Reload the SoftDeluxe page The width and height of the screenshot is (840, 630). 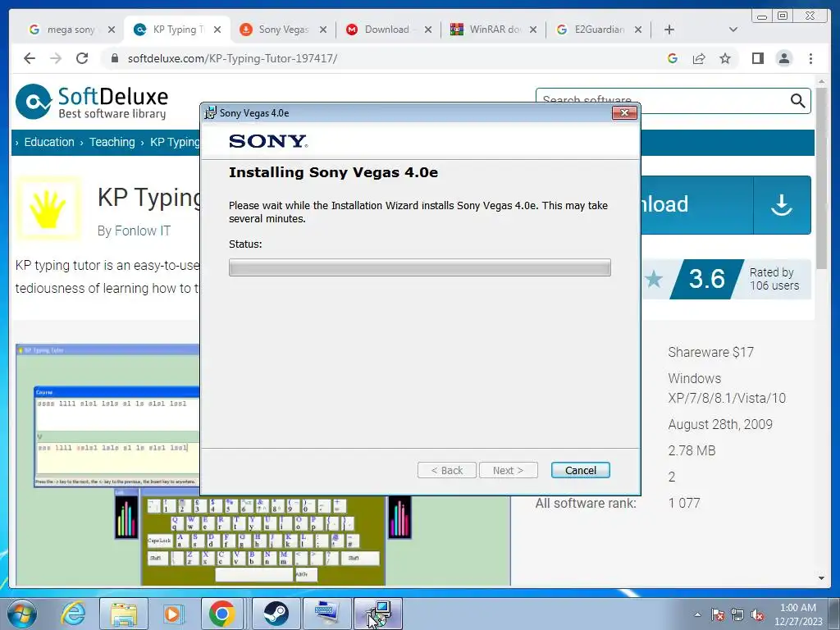point(82,58)
